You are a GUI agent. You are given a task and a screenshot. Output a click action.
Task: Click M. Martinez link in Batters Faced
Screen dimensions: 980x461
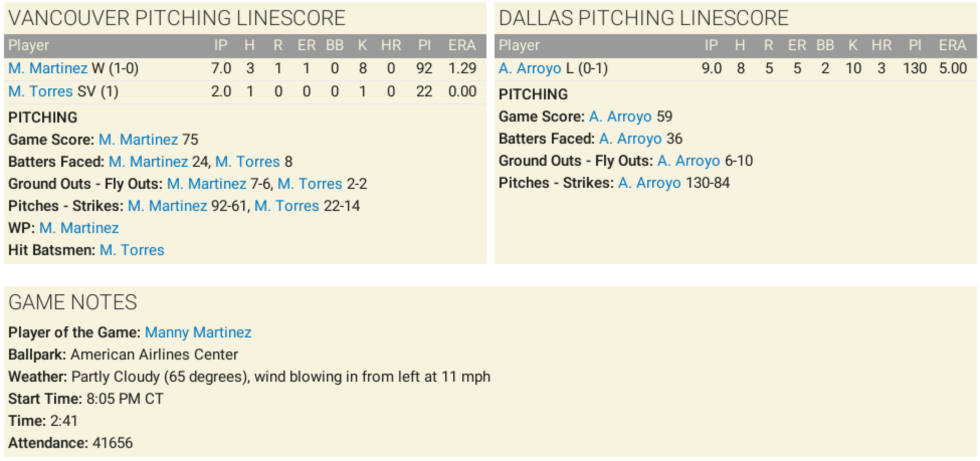pyautogui.click(x=148, y=162)
